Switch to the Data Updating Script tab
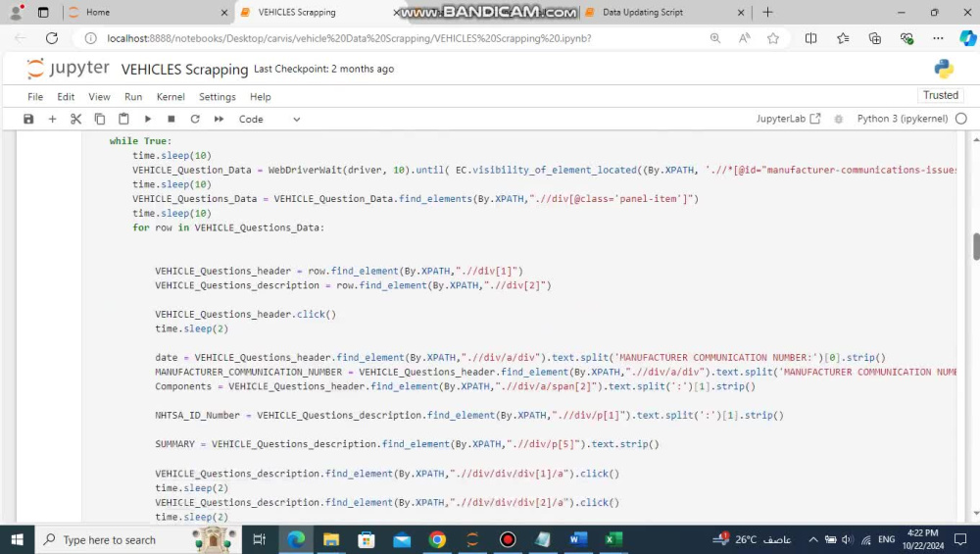 643,12
